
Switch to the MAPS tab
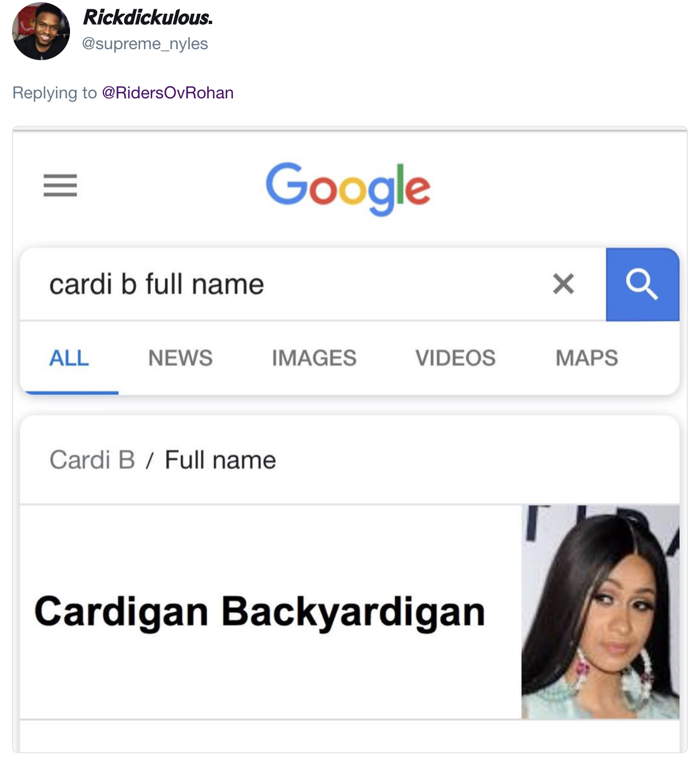pos(587,358)
